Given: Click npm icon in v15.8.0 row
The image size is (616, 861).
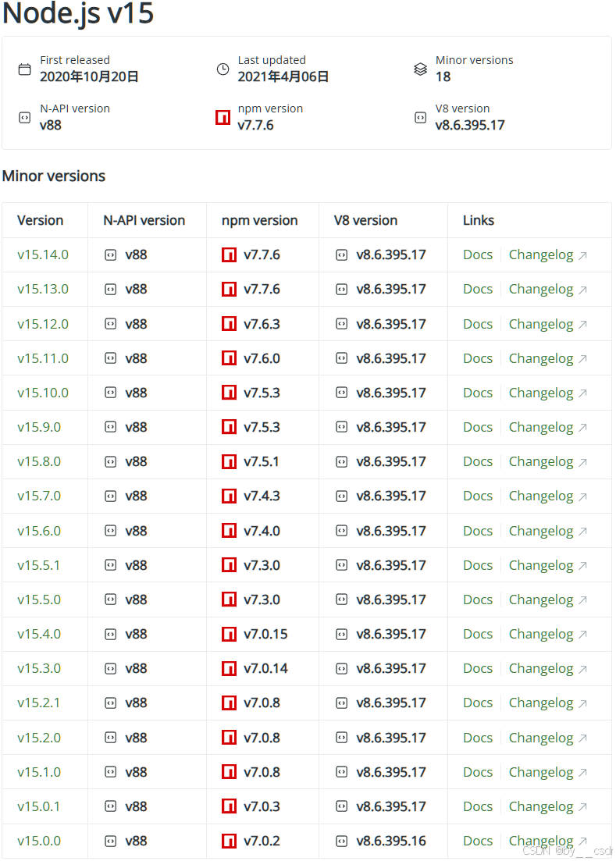Looking at the screenshot, I should 229,462.
